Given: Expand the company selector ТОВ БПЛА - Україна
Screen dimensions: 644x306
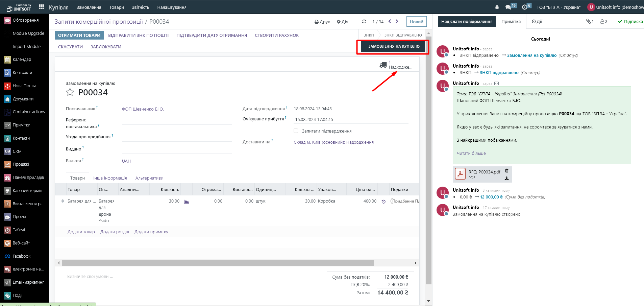Looking at the screenshot, I should click(558, 7).
